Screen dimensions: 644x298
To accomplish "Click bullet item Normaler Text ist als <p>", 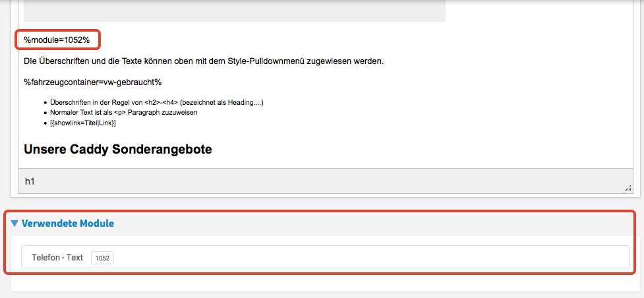I will tap(123, 113).
